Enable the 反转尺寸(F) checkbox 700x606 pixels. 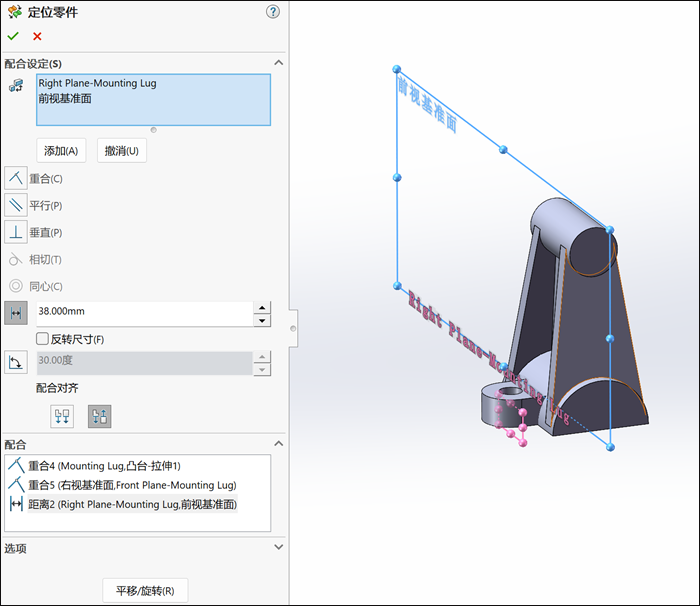point(42,339)
